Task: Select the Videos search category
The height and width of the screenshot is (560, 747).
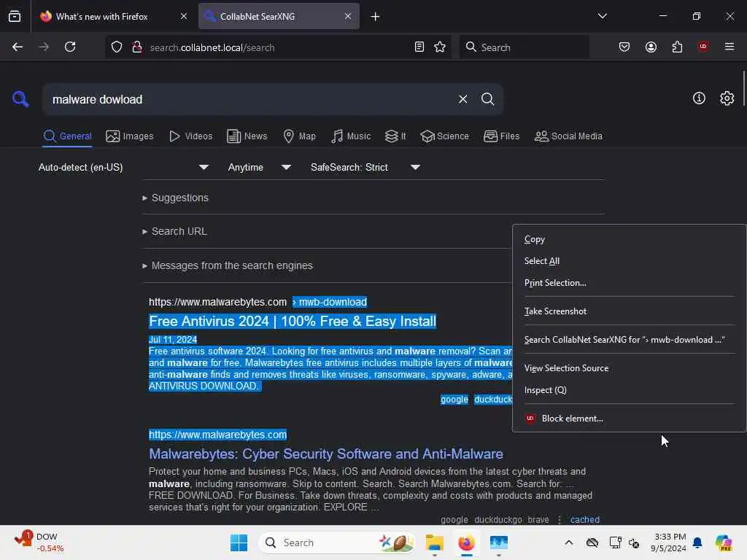Action: 190,136
